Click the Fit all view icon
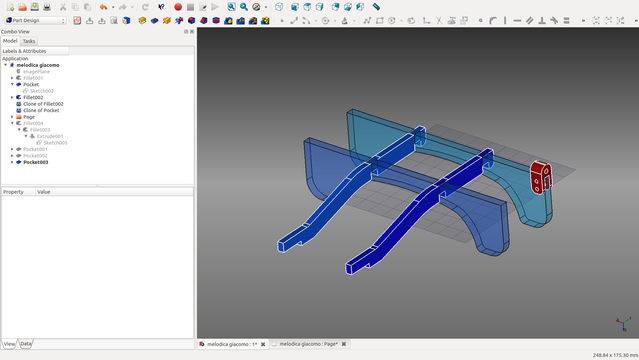 (231, 7)
